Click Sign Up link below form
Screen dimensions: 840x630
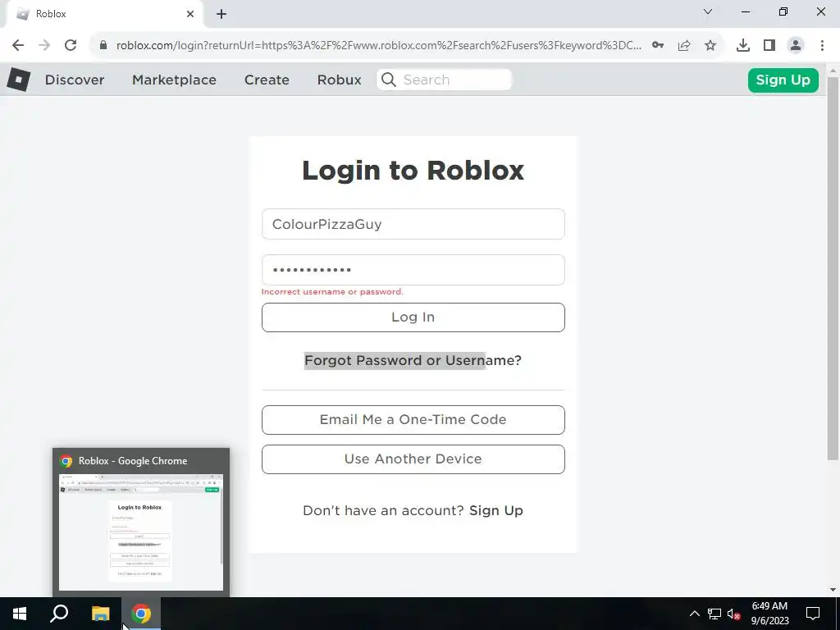coord(496,510)
